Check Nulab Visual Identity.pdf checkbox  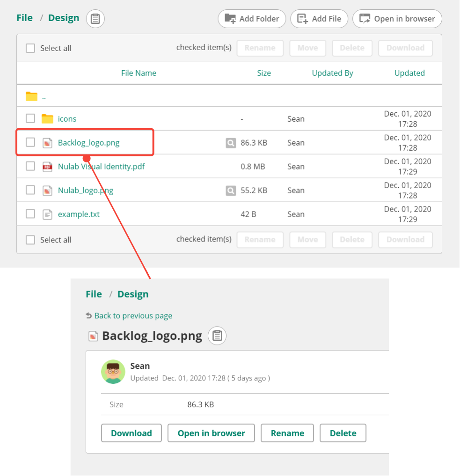[x=30, y=166]
